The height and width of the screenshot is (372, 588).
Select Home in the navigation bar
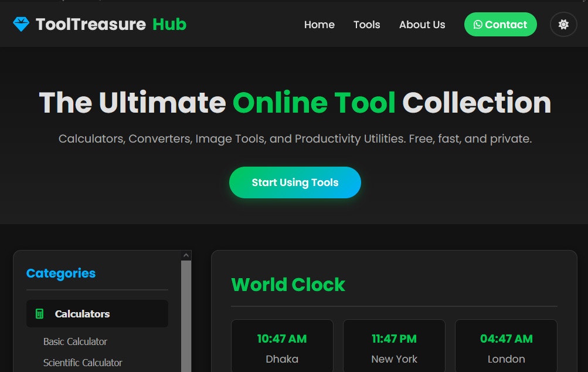pyautogui.click(x=319, y=25)
